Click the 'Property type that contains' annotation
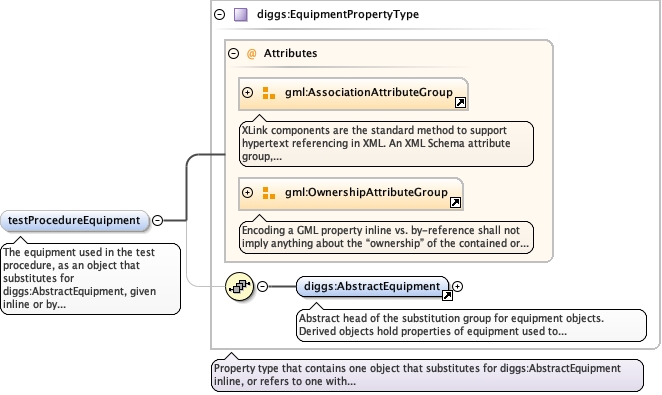662x395 pixels. (x=427, y=375)
